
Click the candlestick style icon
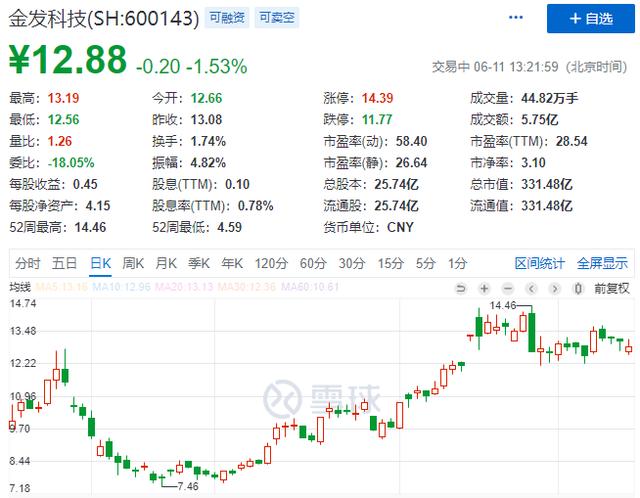pyautogui.click(x=578, y=289)
